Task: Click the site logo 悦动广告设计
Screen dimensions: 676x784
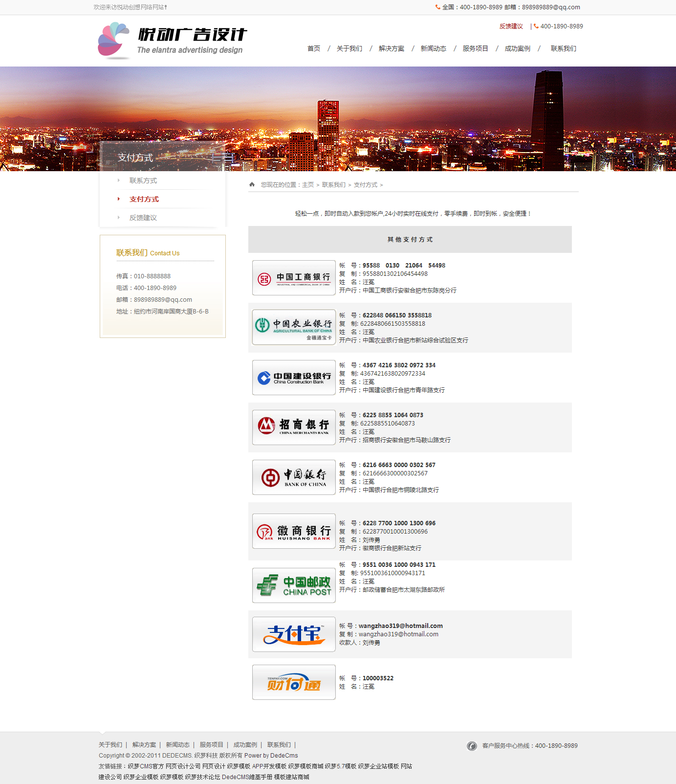Action: [x=173, y=41]
